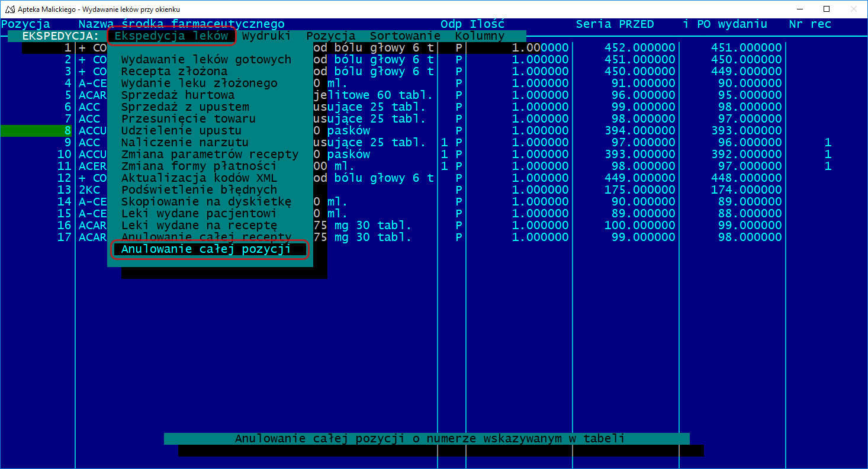Viewport: 868px width, 469px height.
Task: Open the Wydruki menu
Action: pyautogui.click(x=266, y=36)
